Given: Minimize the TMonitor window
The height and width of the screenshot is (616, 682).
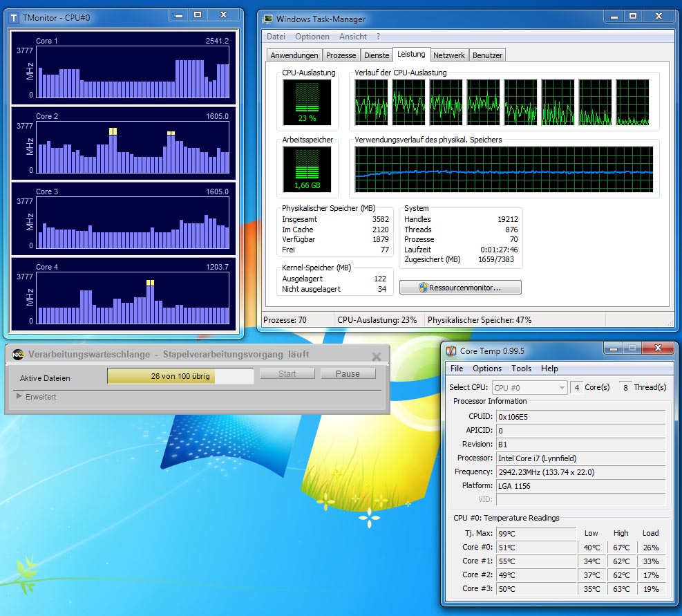Looking at the screenshot, I should pos(179,15).
